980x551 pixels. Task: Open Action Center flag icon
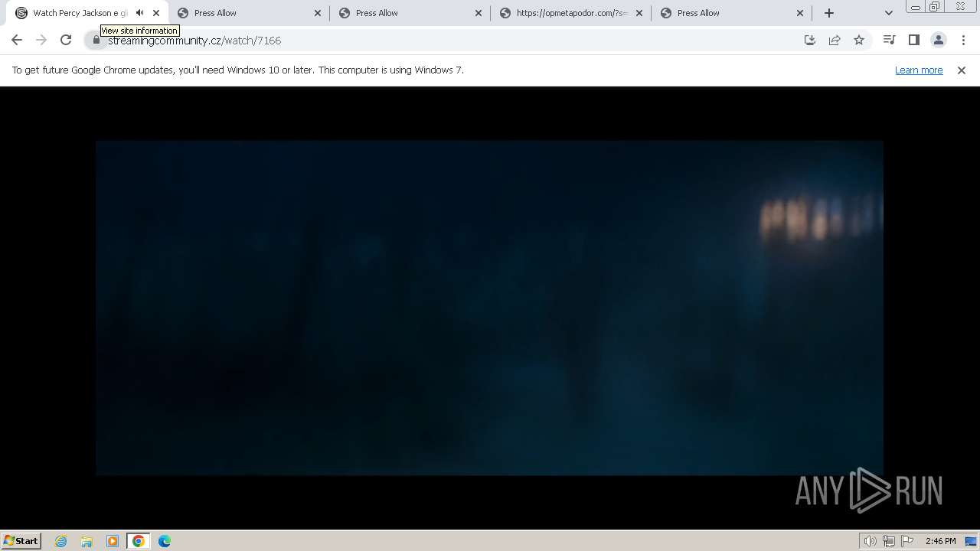(907, 541)
